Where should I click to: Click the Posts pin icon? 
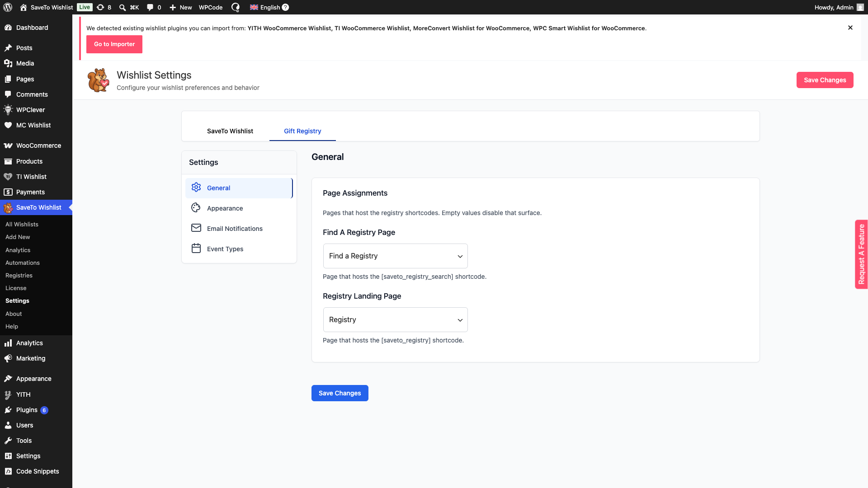[x=8, y=48]
